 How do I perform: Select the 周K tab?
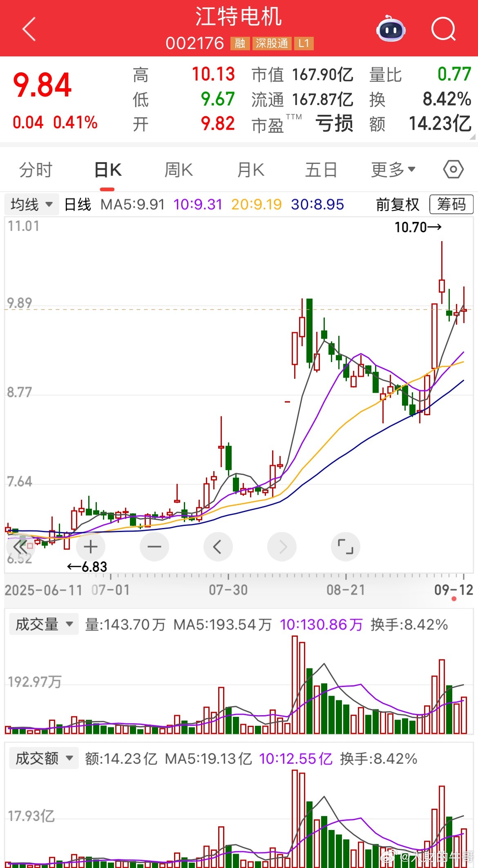coord(179,170)
